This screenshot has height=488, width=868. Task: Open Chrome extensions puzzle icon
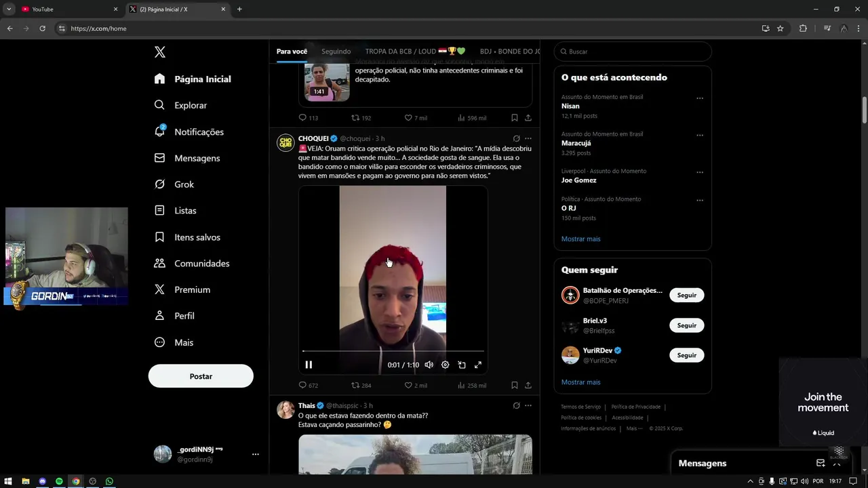[803, 28]
